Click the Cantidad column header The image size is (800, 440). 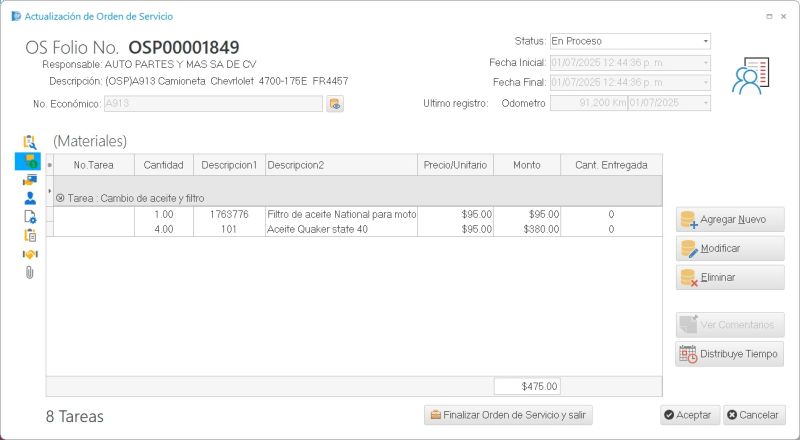click(163, 165)
